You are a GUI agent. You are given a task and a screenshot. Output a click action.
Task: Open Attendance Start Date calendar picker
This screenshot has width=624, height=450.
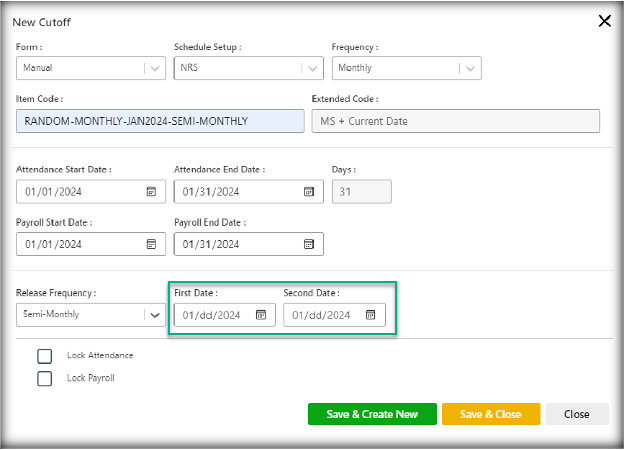(x=152, y=191)
